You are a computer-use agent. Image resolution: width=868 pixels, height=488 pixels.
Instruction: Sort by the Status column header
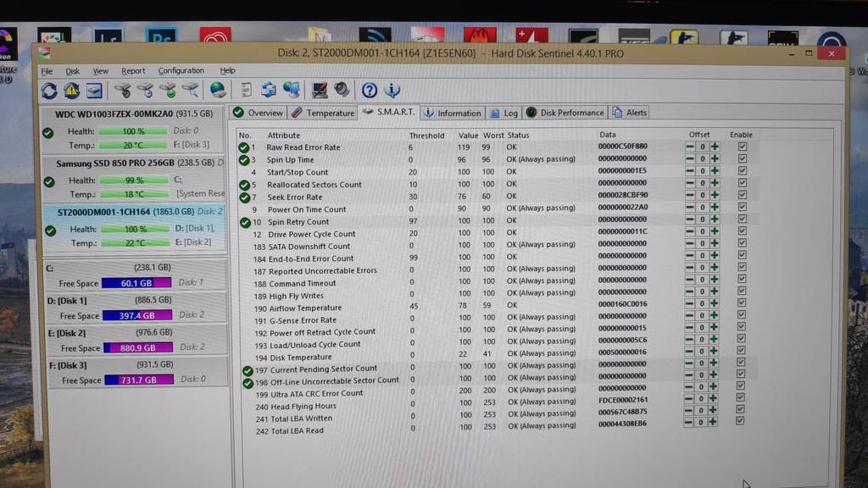(518, 135)
